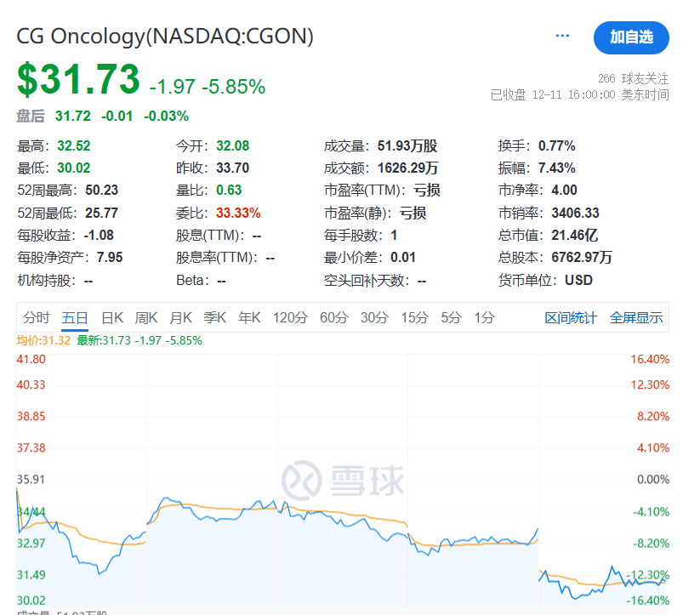
Task: Click the 266 球友关注 followers text
Action: pyautogui.click(x=633, y=78)
